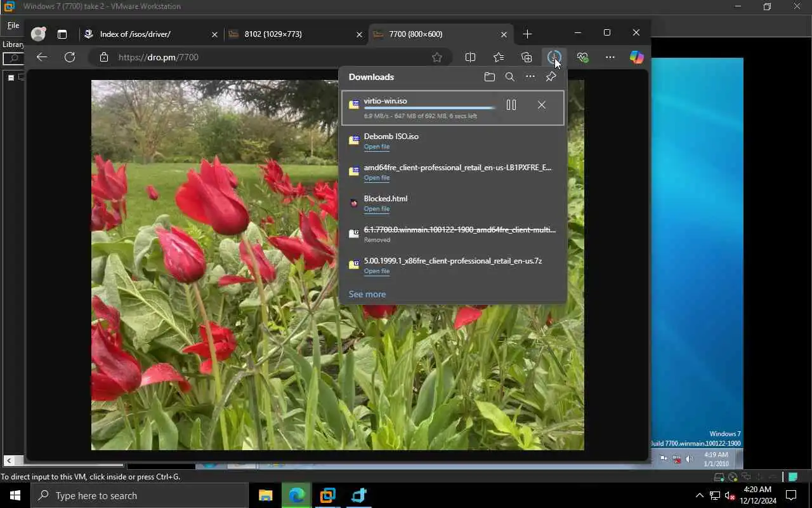Open the tab actions menu
The width and height of the screenshot is (812, 508).
point(62,34)
